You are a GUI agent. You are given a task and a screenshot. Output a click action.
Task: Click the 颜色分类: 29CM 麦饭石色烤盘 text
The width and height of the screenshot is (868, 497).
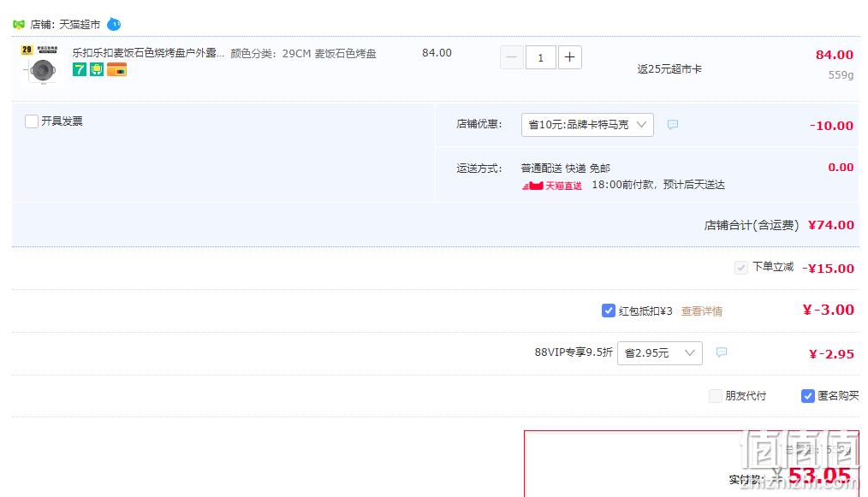[x=303, y=54]
